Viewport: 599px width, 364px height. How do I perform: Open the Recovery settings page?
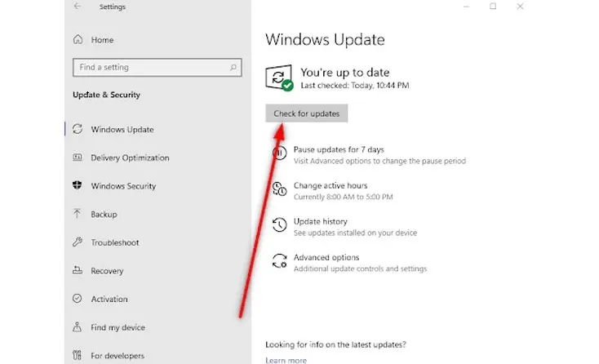107,271
